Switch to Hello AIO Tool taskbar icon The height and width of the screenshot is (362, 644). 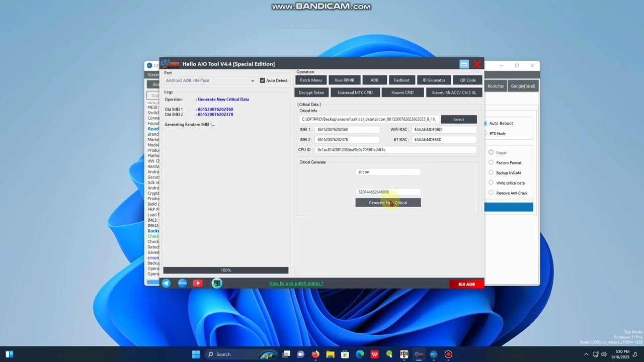419,354
